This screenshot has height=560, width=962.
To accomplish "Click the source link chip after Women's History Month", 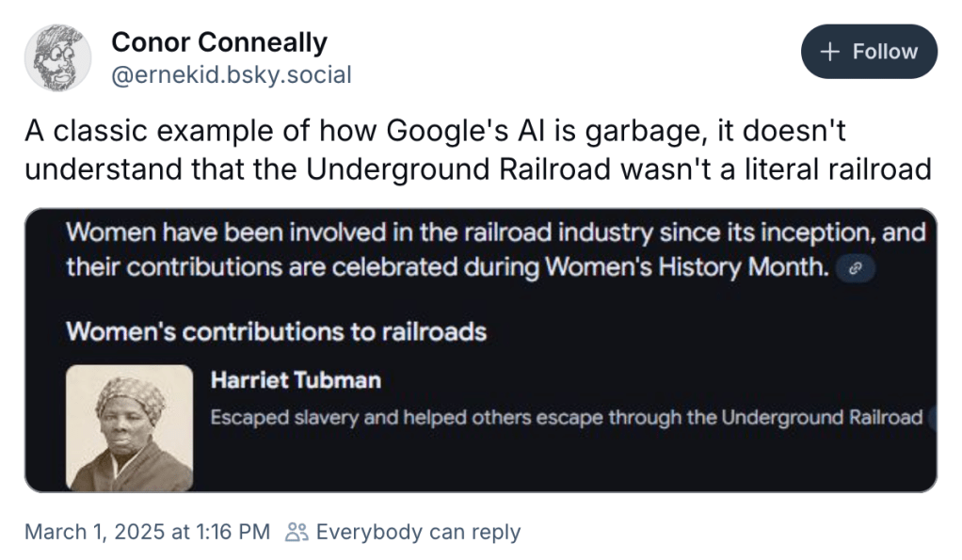I will [856, 268].
